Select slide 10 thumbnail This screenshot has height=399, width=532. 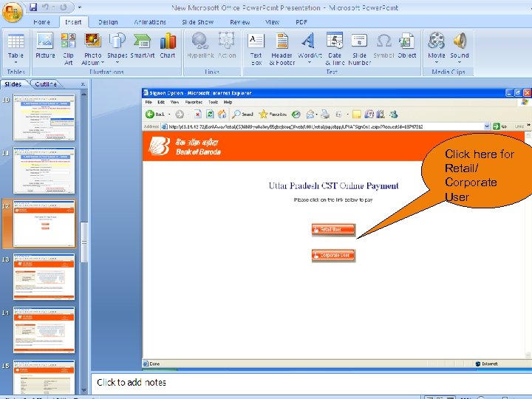pyautogui.click(x=44, y=117)
